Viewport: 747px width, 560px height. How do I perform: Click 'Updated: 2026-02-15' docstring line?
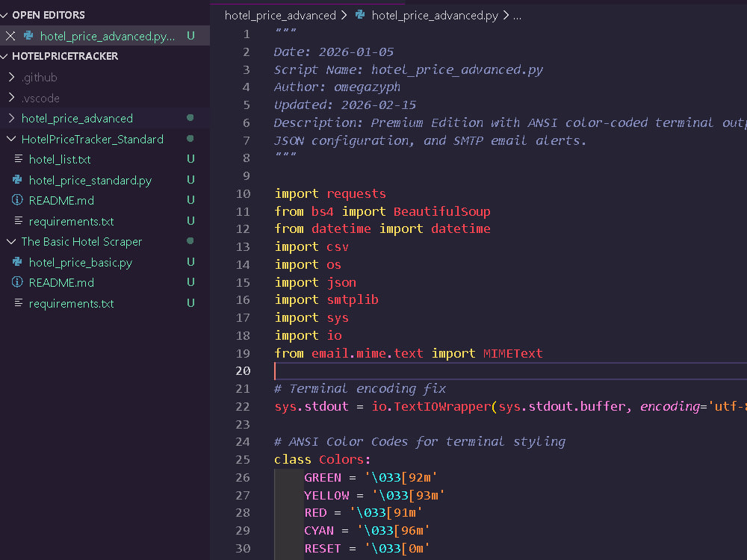pos(345,105)
